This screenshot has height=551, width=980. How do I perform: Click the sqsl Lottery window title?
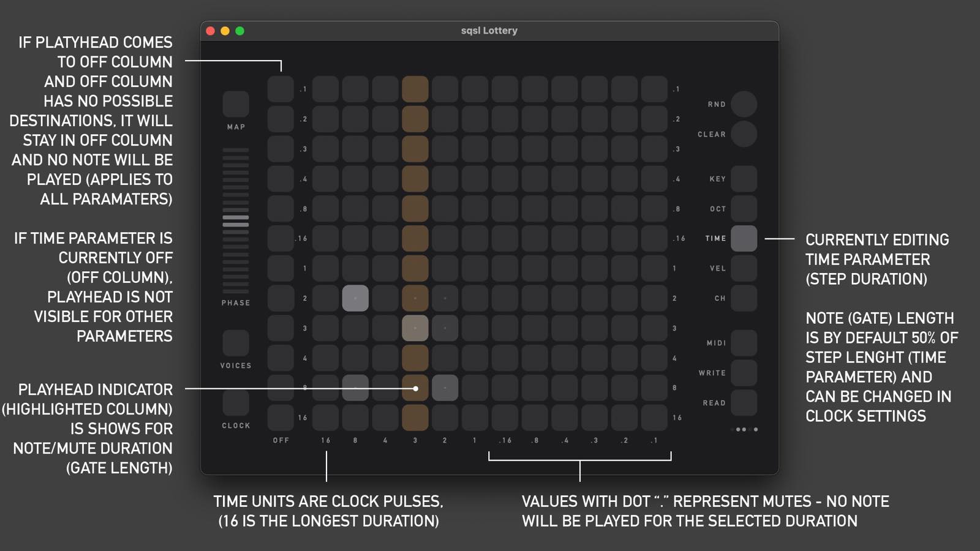(x=489, y=31)
